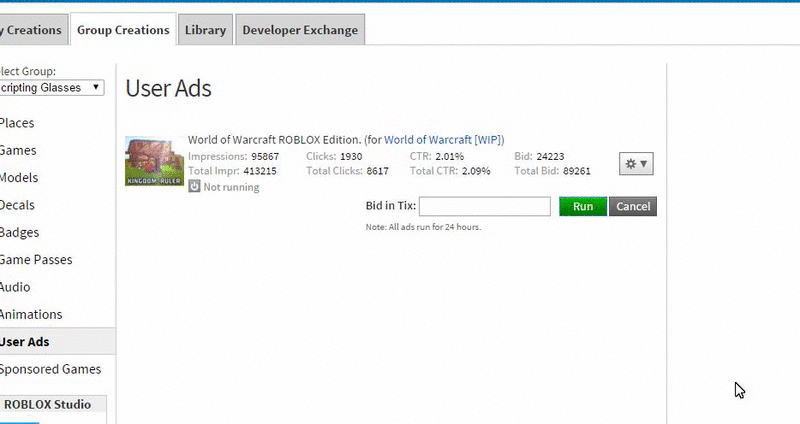This screenshot has width=800, height=424.
Task: Click the CTR value 2.01%
Action: tap(449, 157)
